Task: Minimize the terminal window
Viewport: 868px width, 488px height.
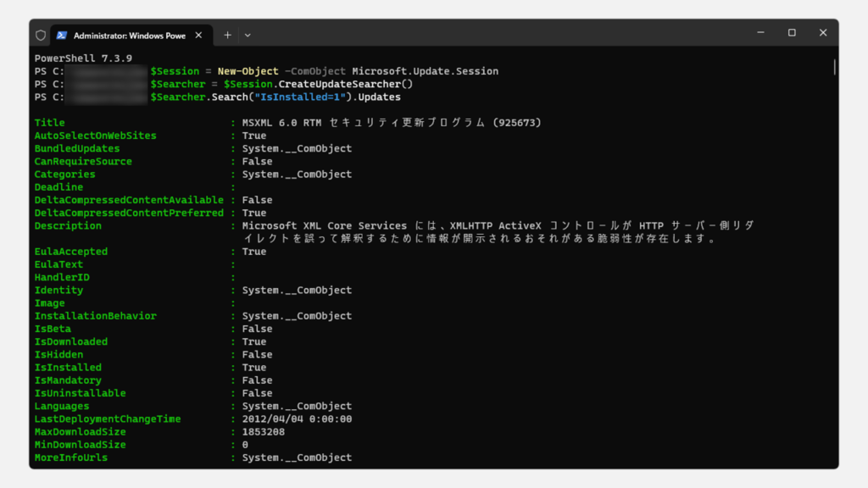Action: pos(760,33)
